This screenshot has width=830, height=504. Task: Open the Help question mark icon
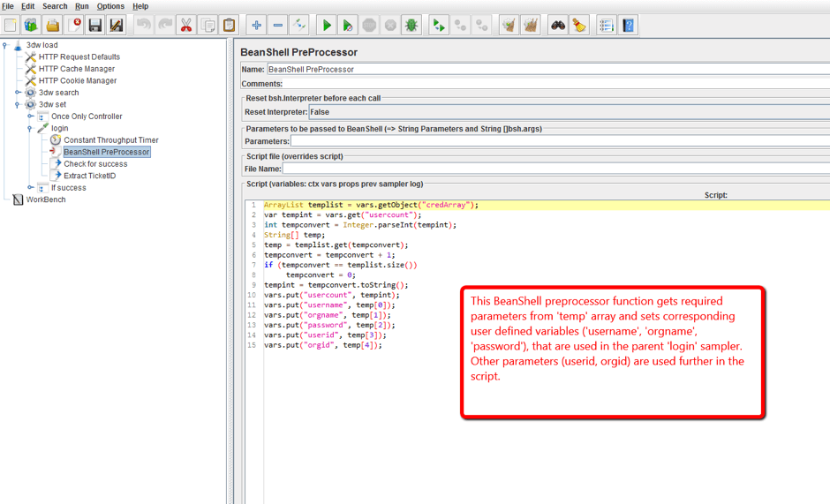pyautogui.click(x=628, y=26)
